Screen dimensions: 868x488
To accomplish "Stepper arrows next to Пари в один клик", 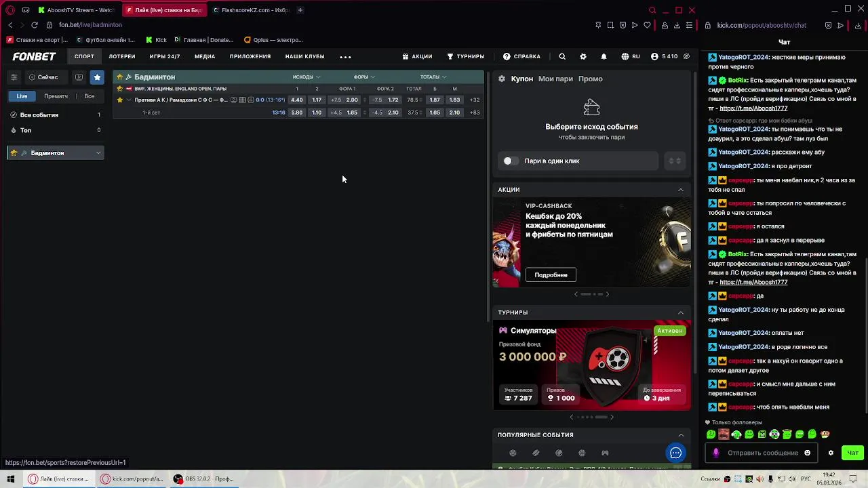I will [x=675, y=161].
